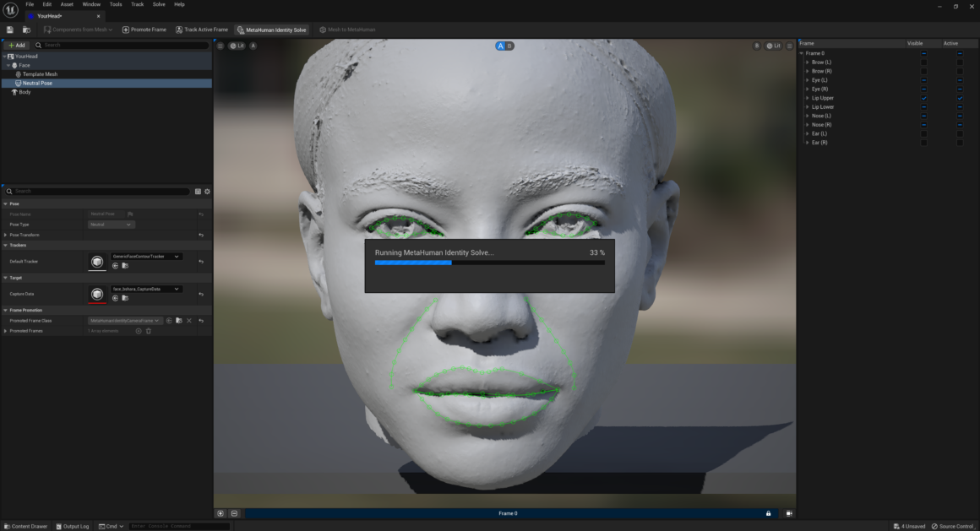Toggle Active checkbox for Eye (R)
980x531 pixels.
960,89
